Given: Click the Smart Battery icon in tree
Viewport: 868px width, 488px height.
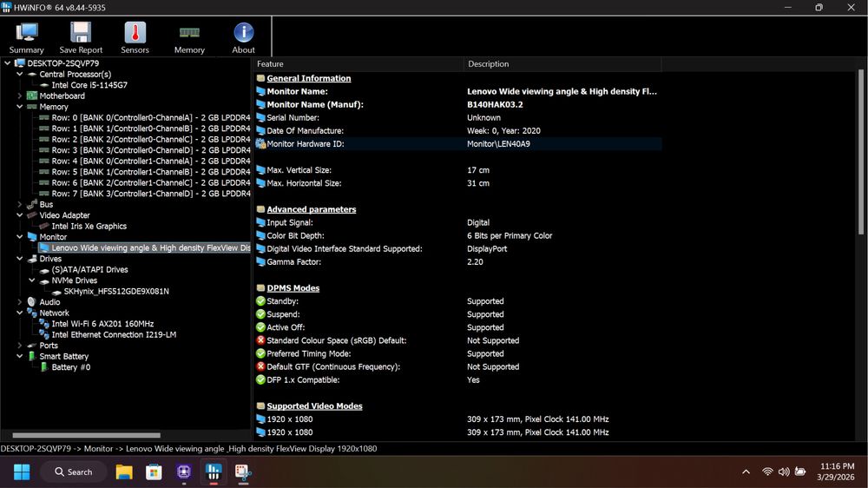Looking at the screenshot, I should 31,356.
